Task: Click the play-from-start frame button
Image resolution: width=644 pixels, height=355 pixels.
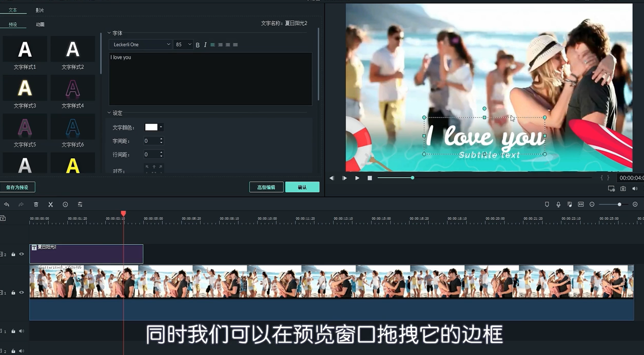Action: tap(344, 178)
